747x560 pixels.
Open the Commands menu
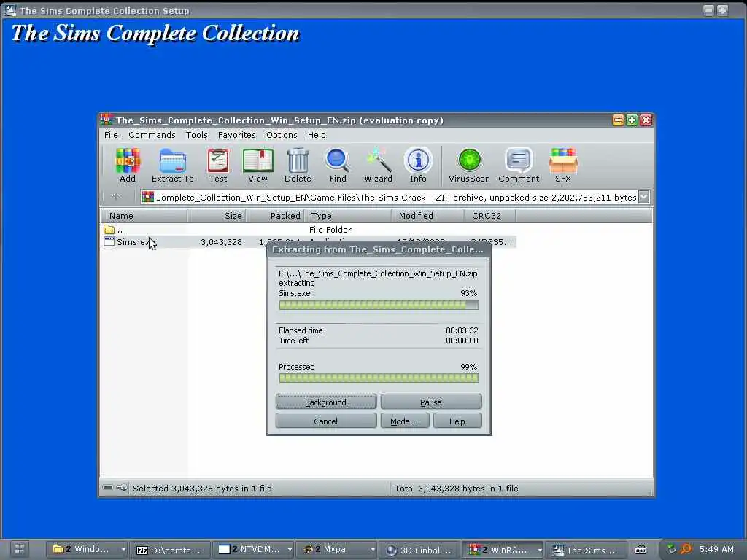(x=152, y=135)
